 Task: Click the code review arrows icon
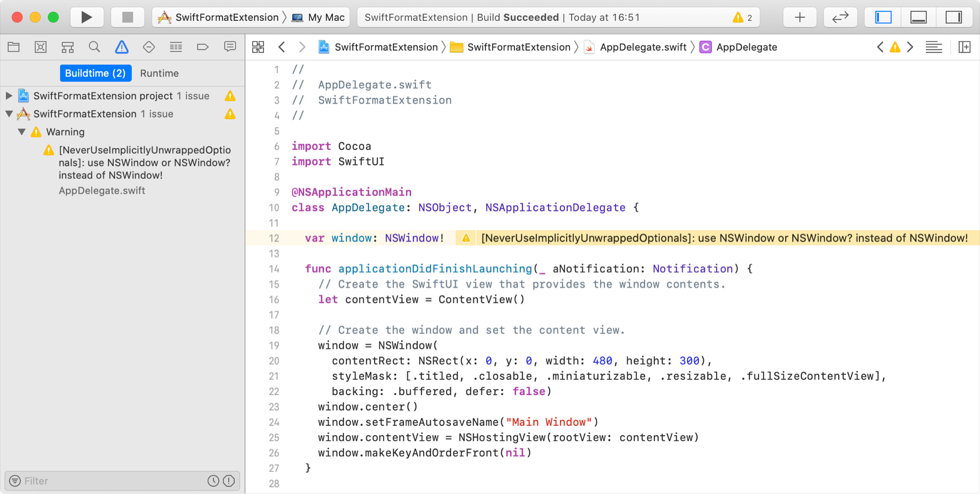click(x=840, y=17)
